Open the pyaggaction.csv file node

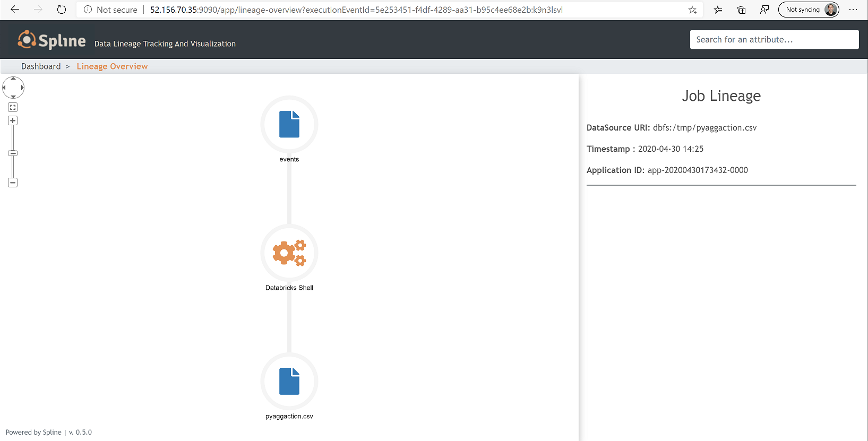pos(289,382)
